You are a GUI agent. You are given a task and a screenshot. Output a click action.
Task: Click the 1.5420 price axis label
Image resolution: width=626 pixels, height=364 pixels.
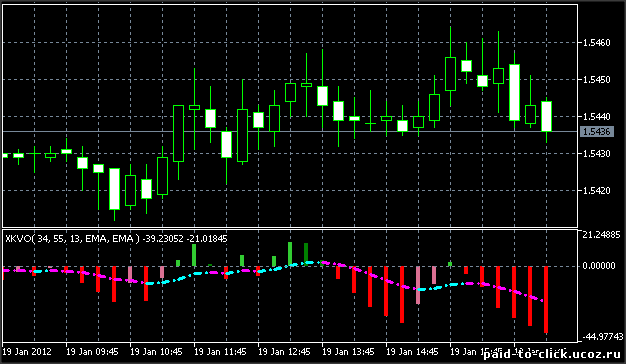596,191
